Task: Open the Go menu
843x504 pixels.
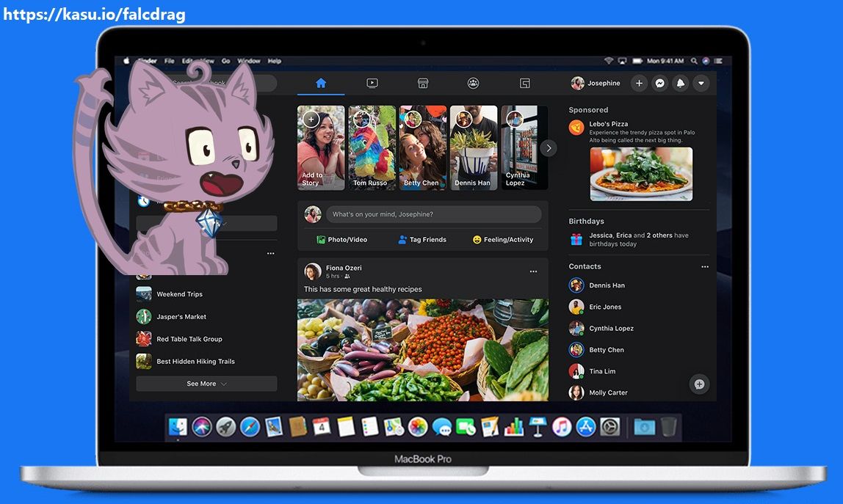Action: click(226, 61)
